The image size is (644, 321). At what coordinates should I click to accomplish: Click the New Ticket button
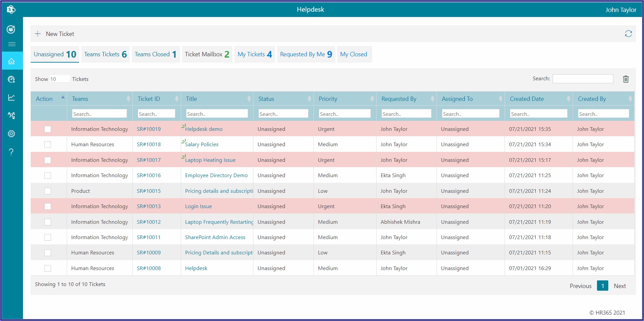[55, 34]
